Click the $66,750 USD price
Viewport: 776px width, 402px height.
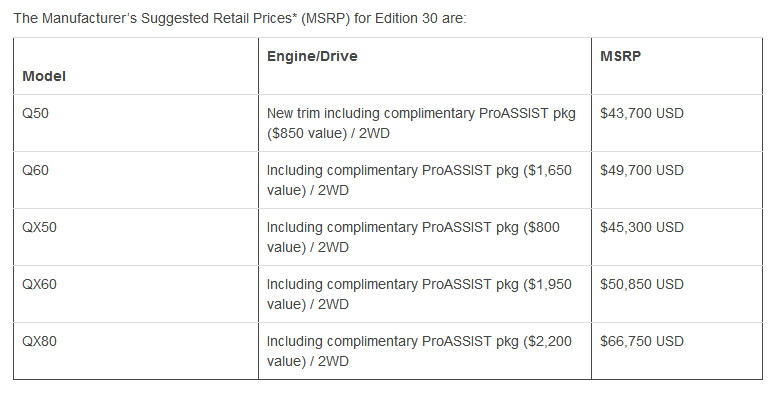coord(642,341)
